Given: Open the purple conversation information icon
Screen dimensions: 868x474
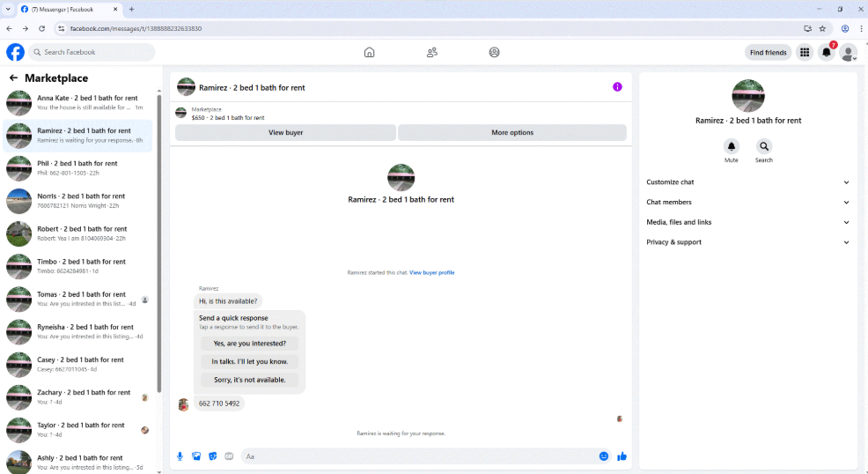Looking at the screenshot, I should pos(617,87).
